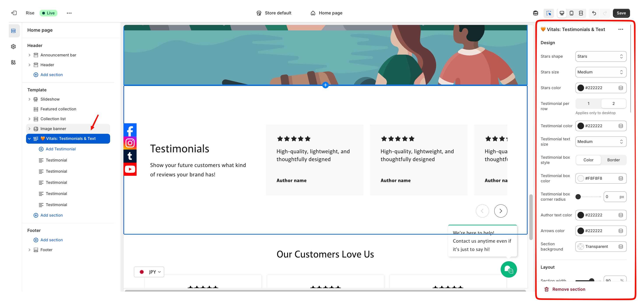Click the exit editor icon

tap(14, 13)
